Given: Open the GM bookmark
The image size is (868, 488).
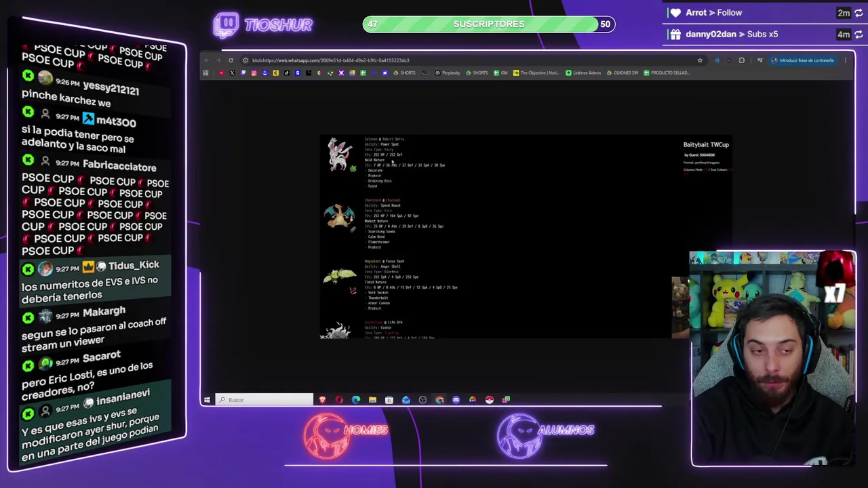Looking at the screenshot, I should tap(500, 73).
